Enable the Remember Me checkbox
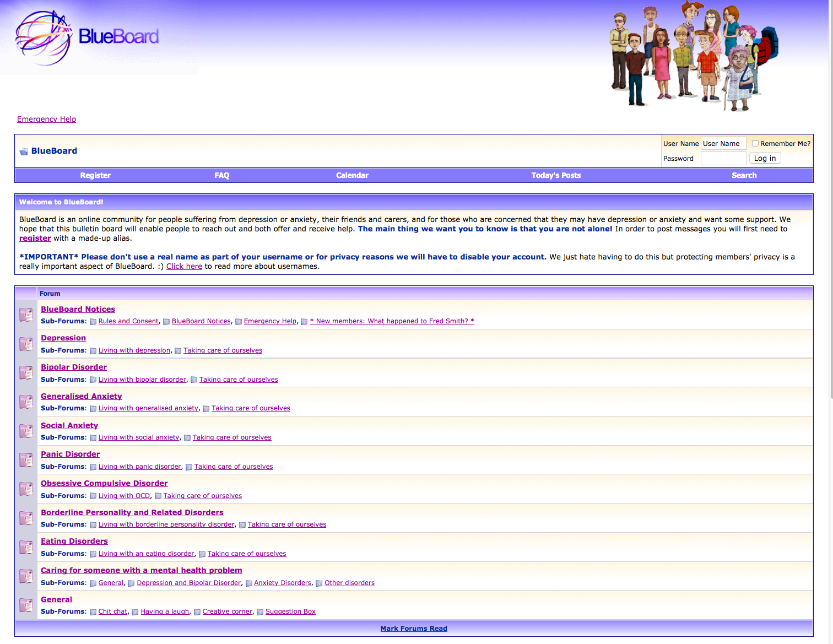The image size is (833, 644). point(755,143)
